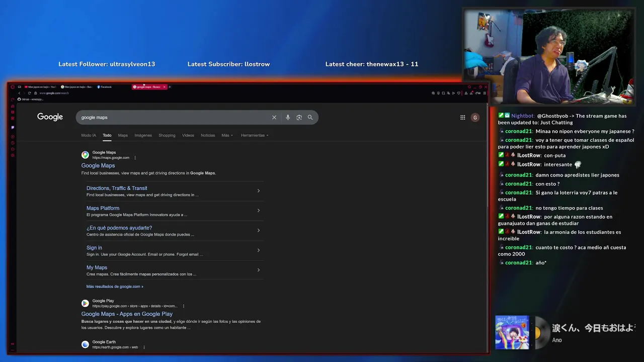Open the gear settings icon in sidebar
The height and width of the screenshot is (362, 644).
coord(13,155)
